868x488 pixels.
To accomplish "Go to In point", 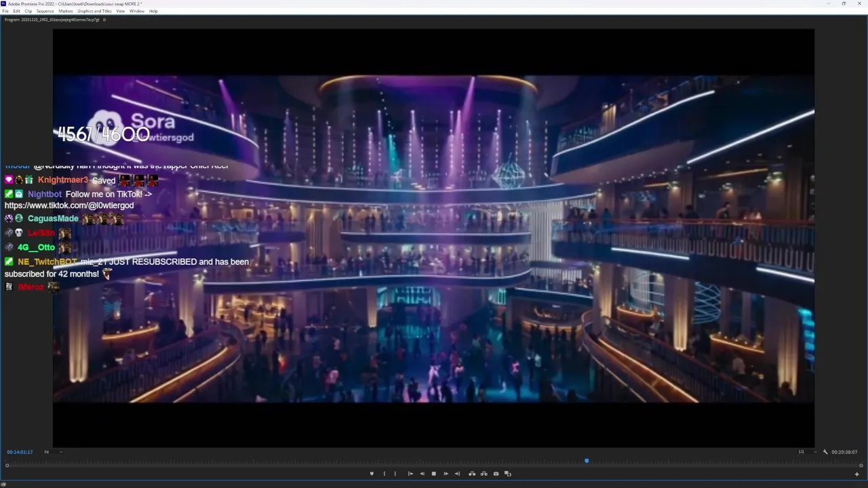I will coord(410,474).
